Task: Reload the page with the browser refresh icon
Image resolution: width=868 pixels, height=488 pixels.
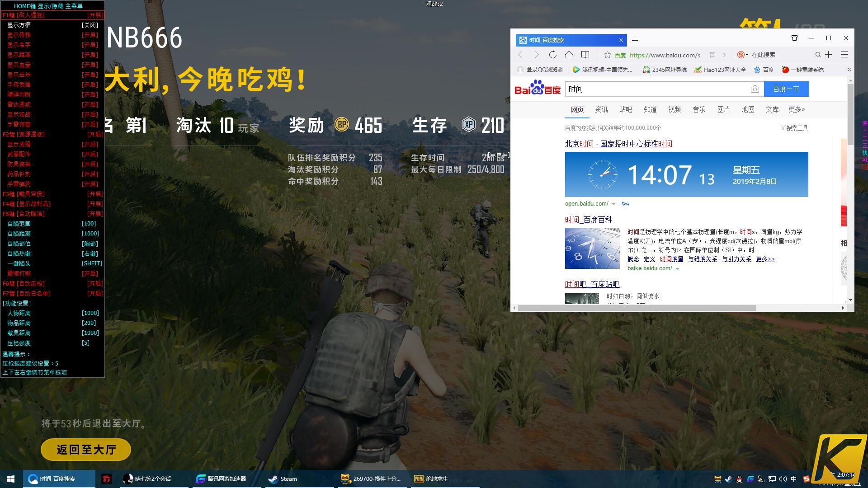Action: [x=552, y=55]
